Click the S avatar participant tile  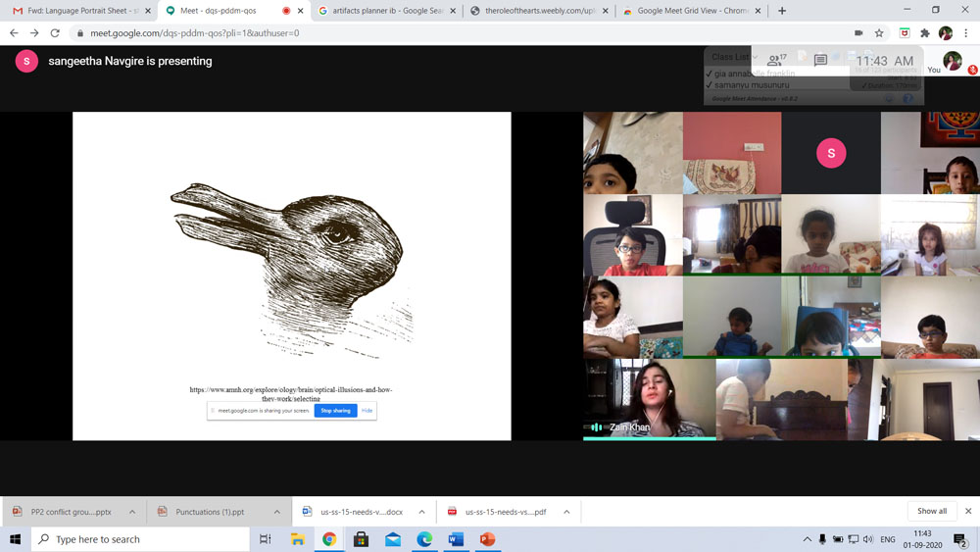point(831,153)
